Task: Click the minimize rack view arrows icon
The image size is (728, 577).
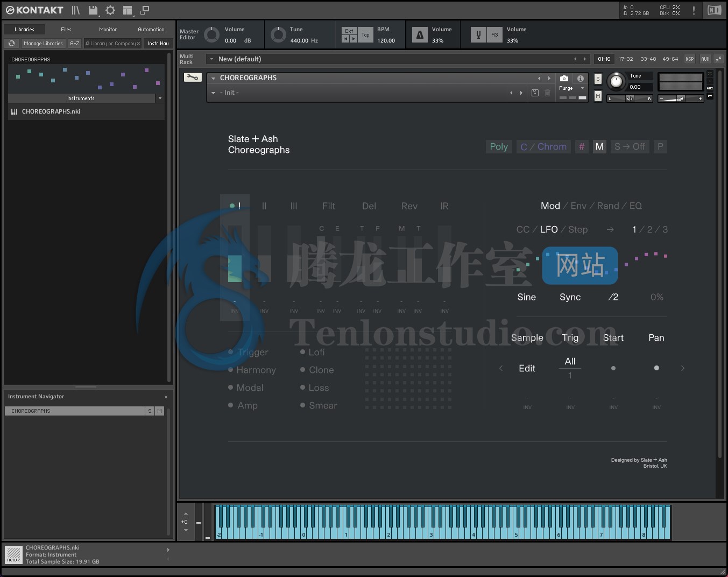Action: coord(718,59)
